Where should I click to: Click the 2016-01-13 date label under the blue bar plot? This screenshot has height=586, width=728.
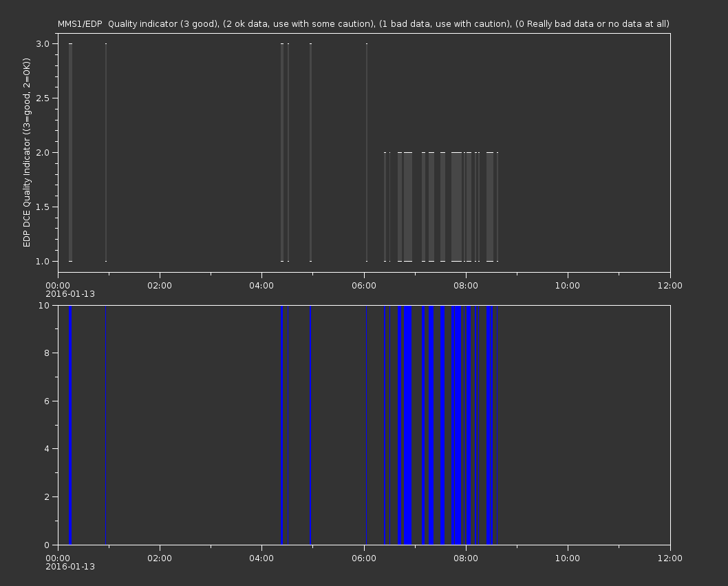tap(70, 567)
